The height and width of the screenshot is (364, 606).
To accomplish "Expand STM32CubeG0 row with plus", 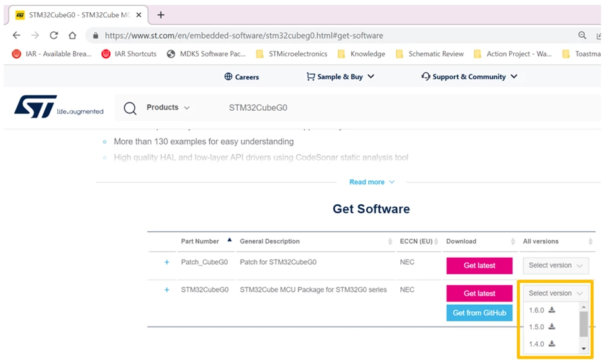I will click(166, 289).
